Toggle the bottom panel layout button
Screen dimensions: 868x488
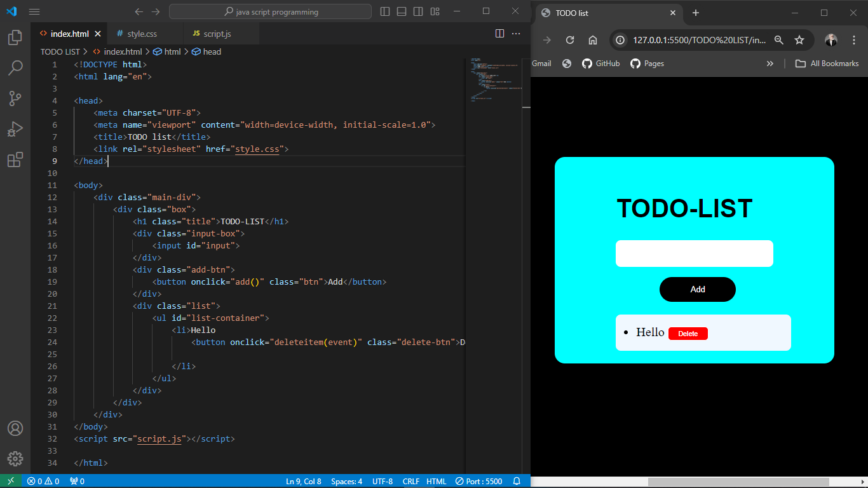[x=402, y=11]
